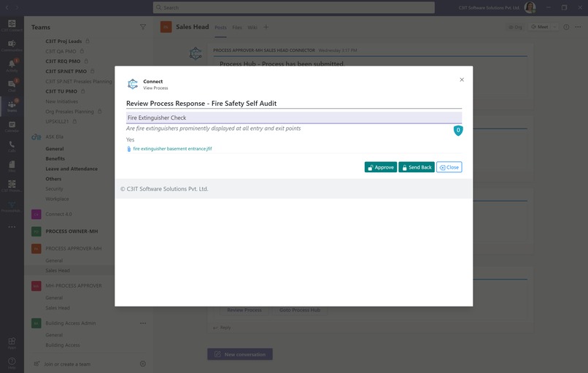Open more options for Building Access Admin
Screen dimensions: 588x373
pos(143,323)
